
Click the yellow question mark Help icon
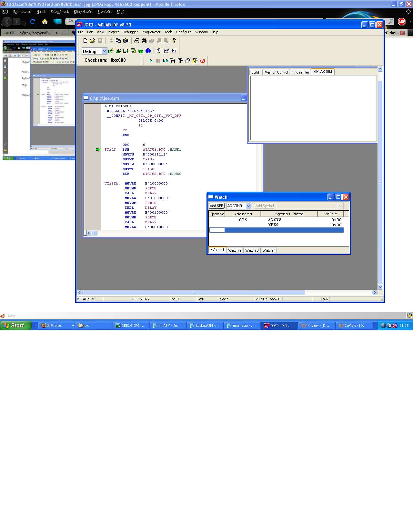tap(174, 41)
